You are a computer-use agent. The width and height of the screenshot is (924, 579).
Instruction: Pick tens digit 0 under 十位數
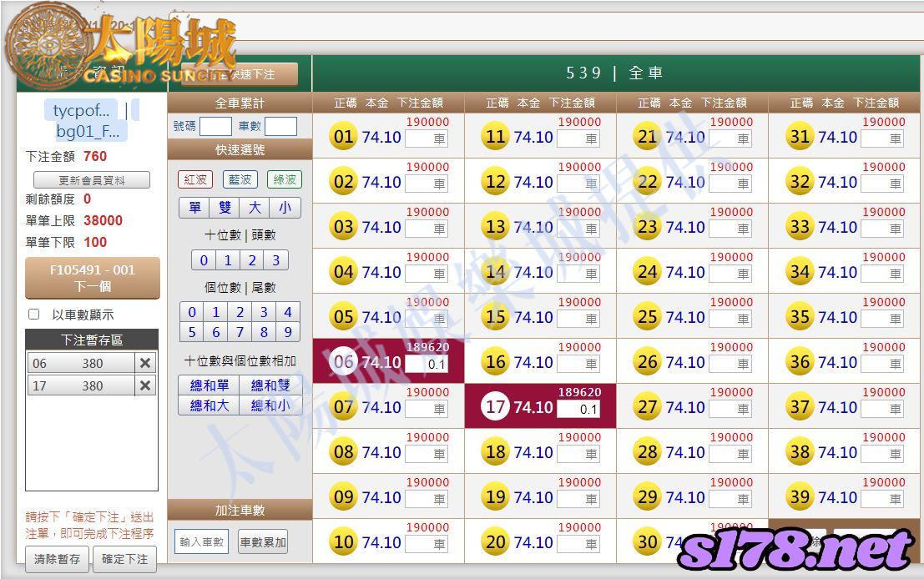point(204,260)
